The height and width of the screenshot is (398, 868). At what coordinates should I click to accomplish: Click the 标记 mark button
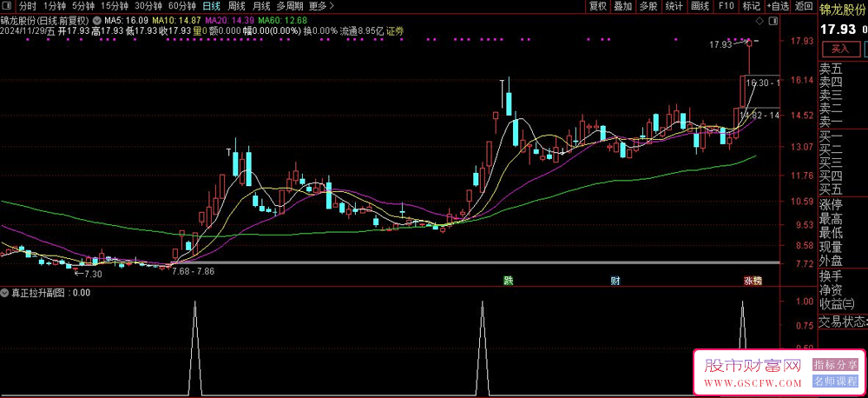751,7
